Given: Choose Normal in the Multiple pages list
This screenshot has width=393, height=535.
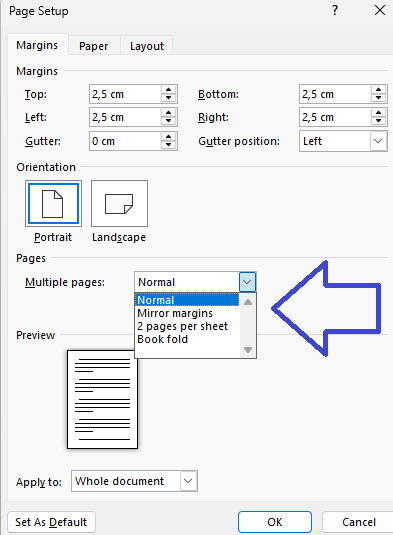Looking at the screenshot, I should pos(187,300).
